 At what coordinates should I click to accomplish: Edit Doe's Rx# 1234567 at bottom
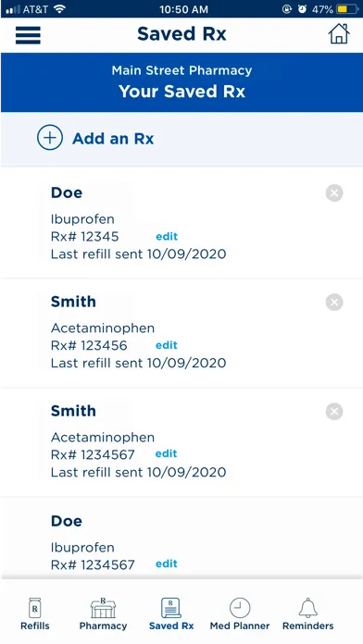167,563
